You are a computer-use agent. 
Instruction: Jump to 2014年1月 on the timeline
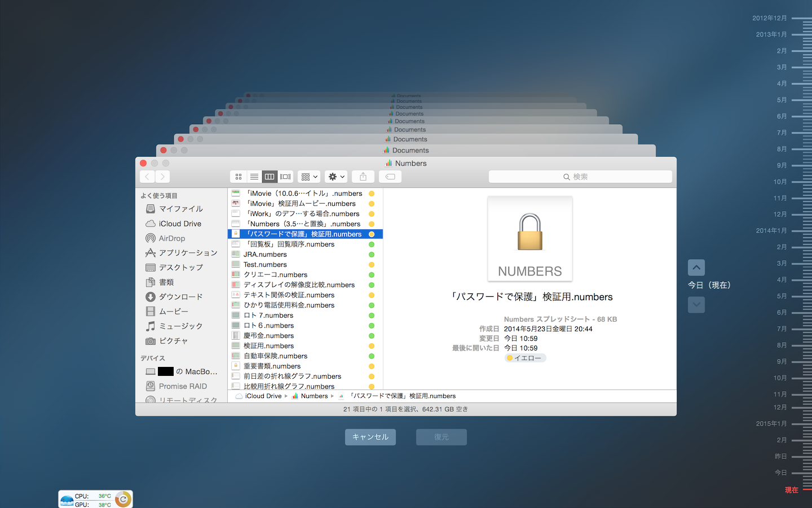pos(771,230)
